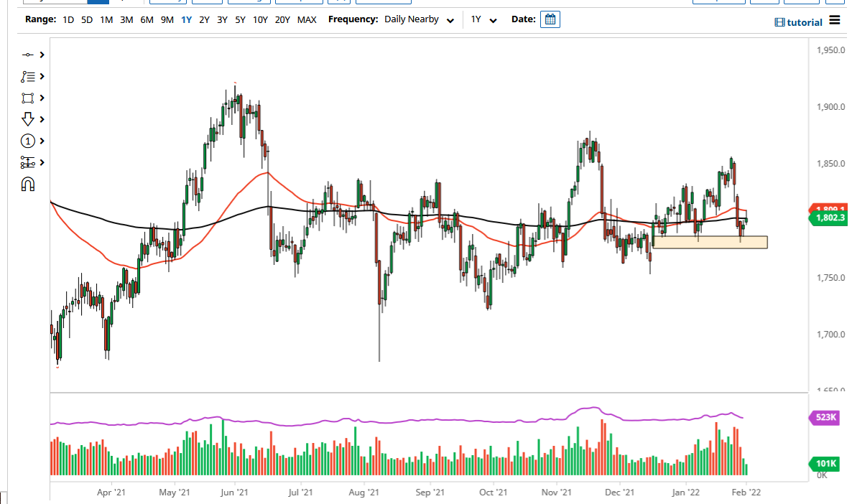Click the tutorial film icon

(779, 22)
